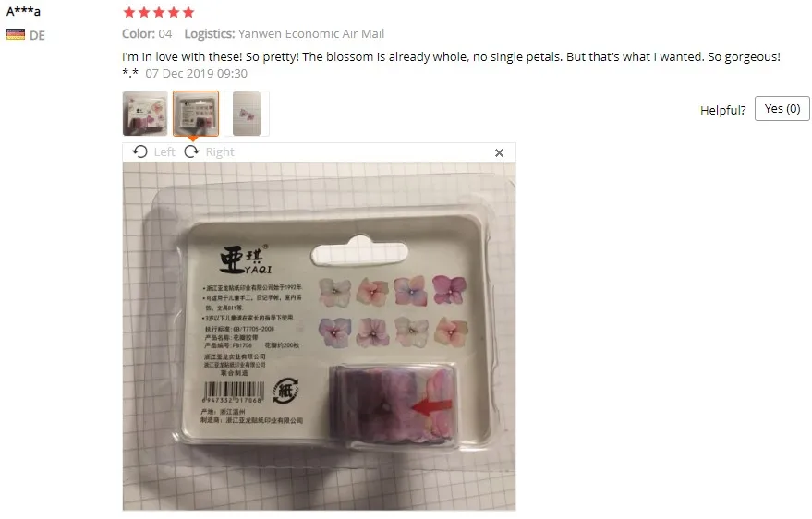Open the first review photo thumbnail
Screen dimensions: 812x519
[145, 114]
